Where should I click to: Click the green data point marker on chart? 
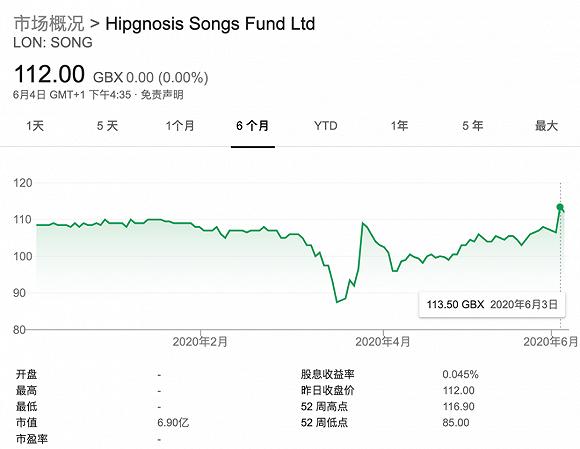click(x=560, y=207)
